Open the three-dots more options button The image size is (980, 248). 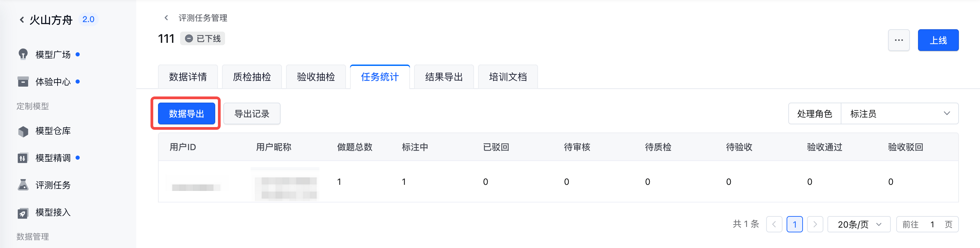pos(899,40)
